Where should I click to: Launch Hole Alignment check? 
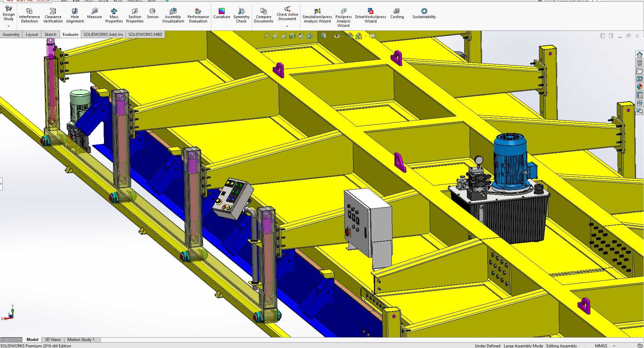coord(75,16)
